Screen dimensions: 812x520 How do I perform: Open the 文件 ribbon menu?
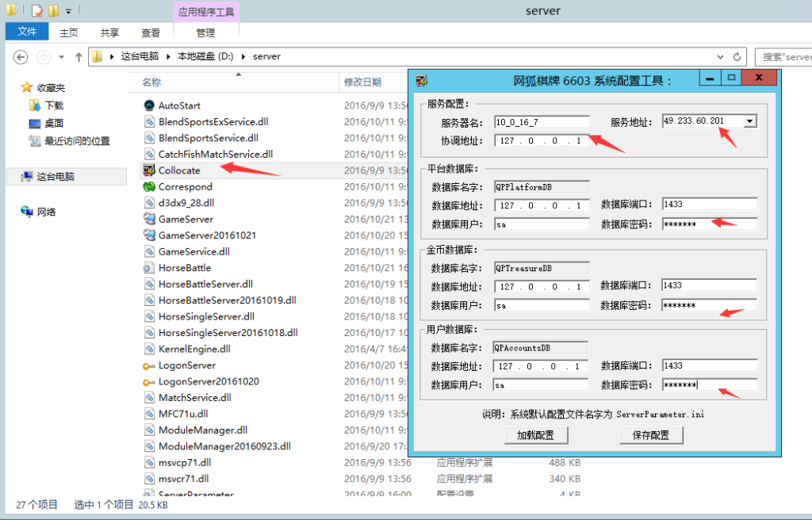(27, 32)
